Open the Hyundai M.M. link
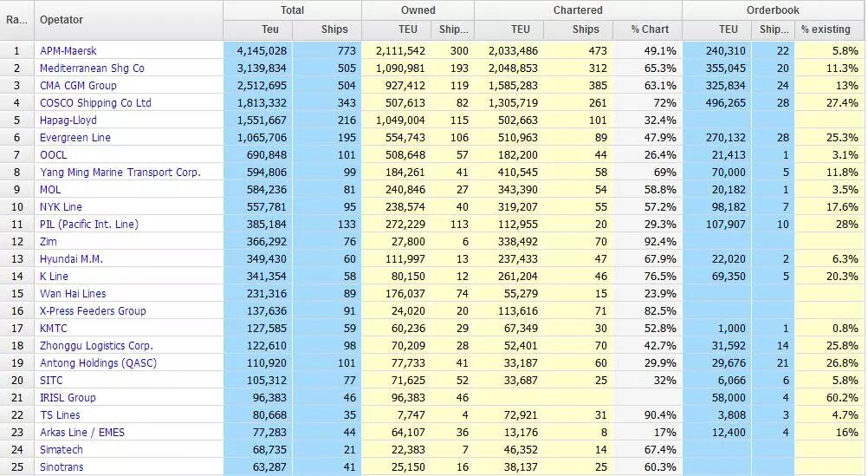 [71, 258]
